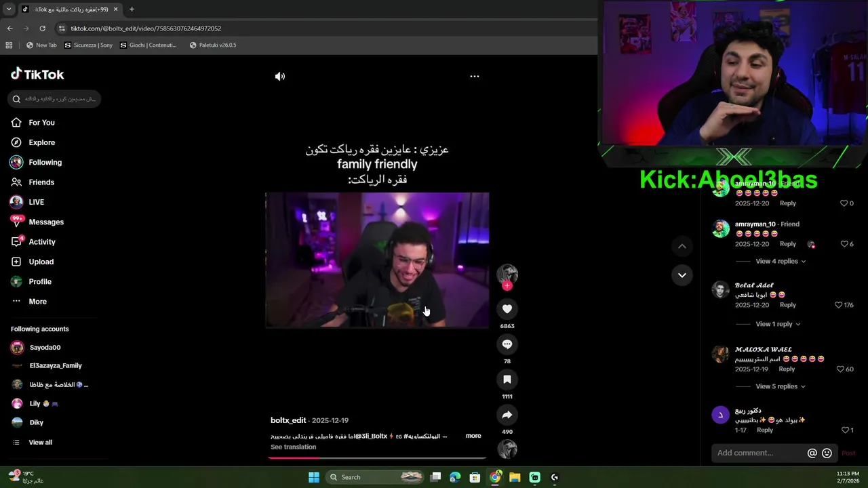Screen dimensions: 868x488
Task: Open boltx_edit profile from caption
Action: [x=288, y=420]
